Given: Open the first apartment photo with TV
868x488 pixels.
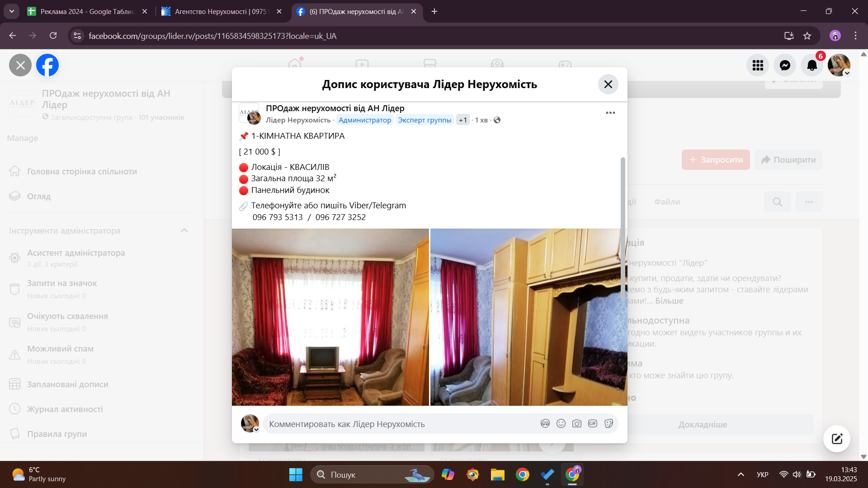Looking at the screenshot, I should (x=330, y=317).
